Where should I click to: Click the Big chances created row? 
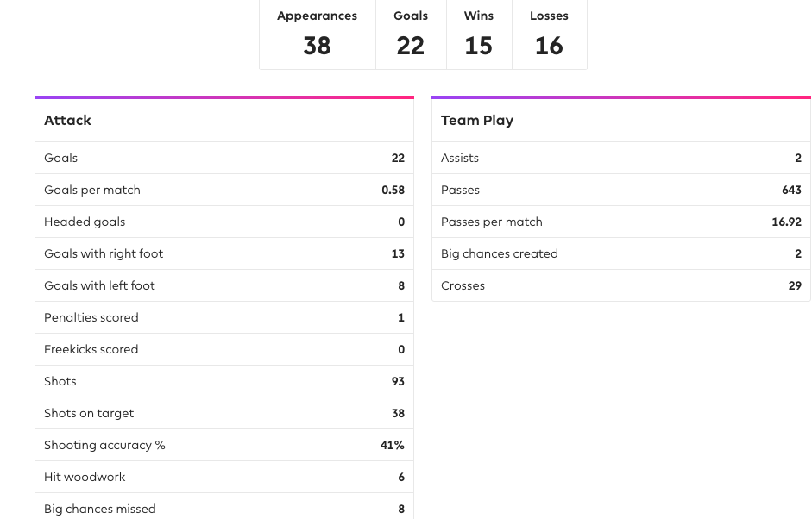tap(620, 253)
